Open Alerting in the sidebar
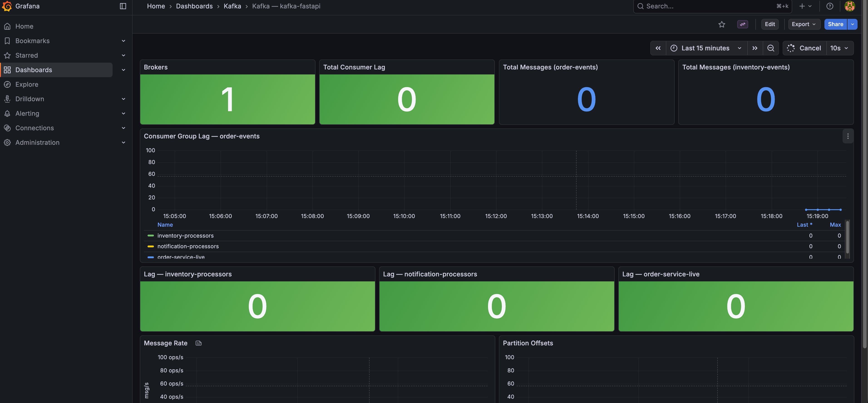868x403 pixels. pos(27,113)
